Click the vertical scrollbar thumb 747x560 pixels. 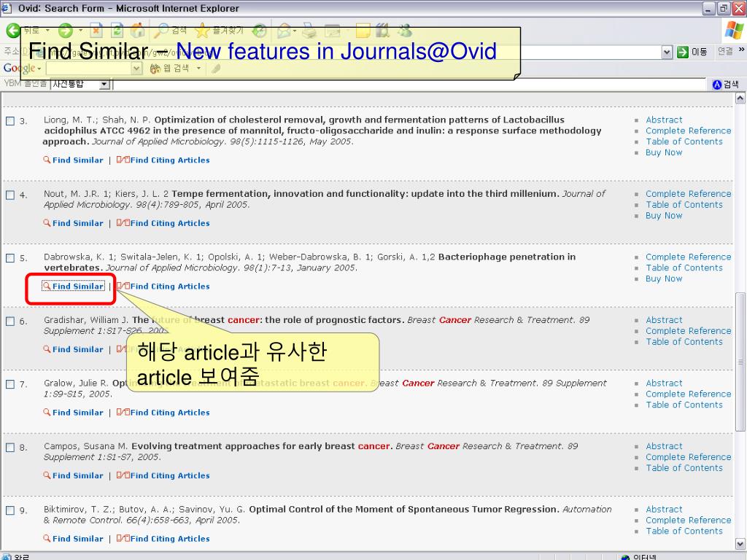740,362
